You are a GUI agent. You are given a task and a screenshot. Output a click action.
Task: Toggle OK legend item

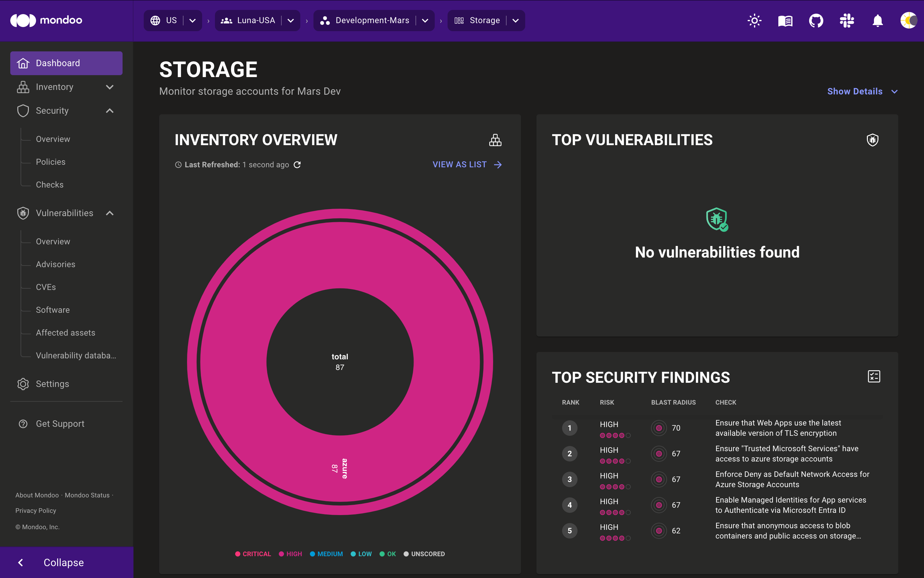click(x=388, y=554)
